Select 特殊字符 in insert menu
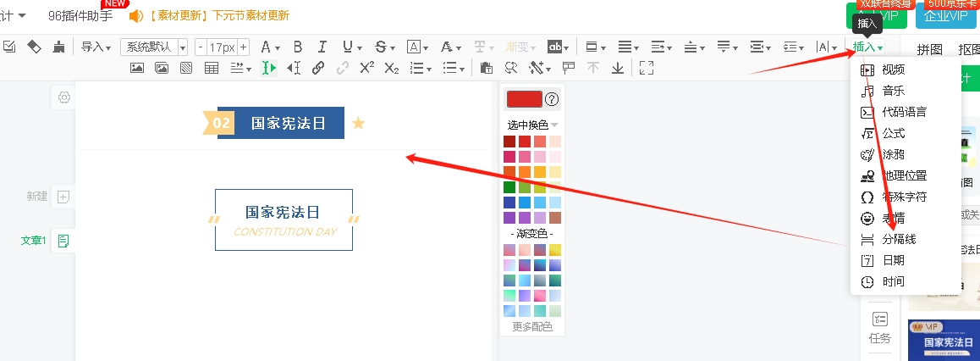Screen dimensions: 980x361 coord(904,197)
